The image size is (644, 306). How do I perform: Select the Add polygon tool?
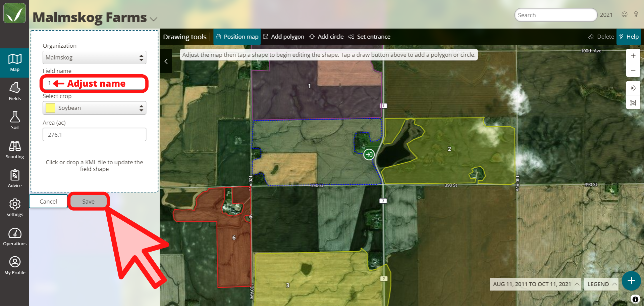(x=284, y=37)
